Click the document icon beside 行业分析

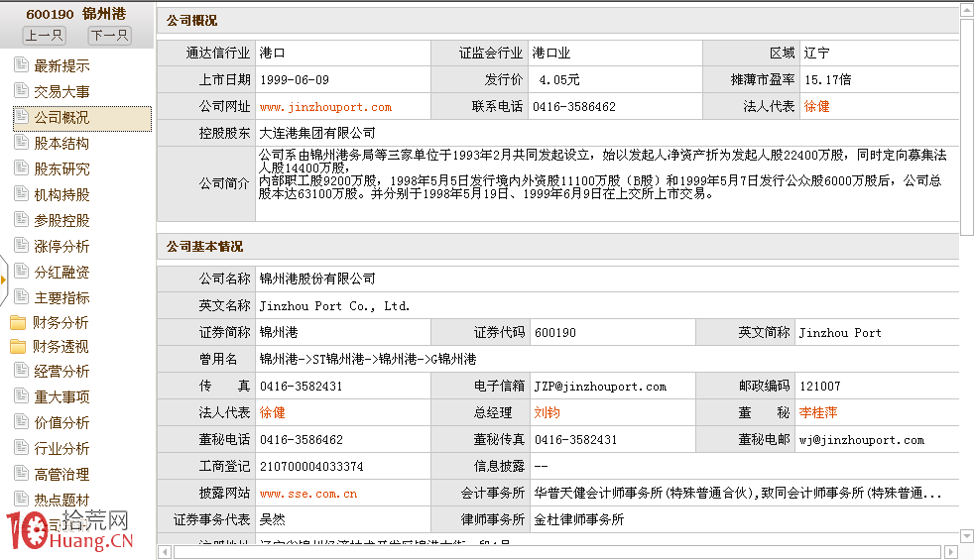[x=21, y=447]
